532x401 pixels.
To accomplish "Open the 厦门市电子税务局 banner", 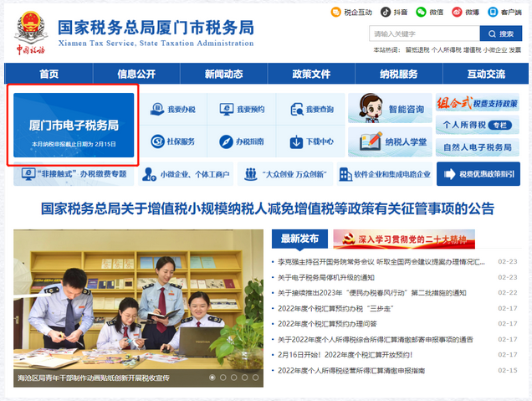I will tap(74, 125).
